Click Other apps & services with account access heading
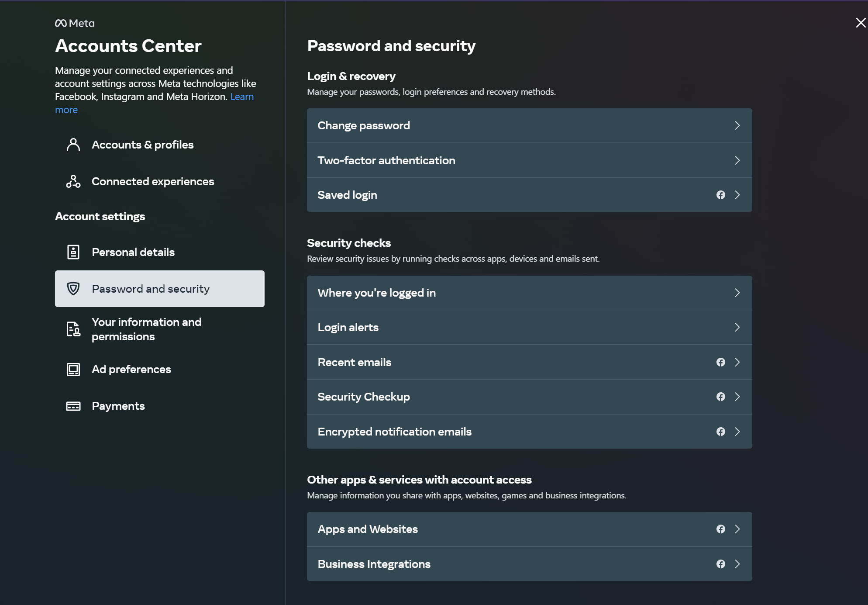This screenshot has width=868, height=605. tap(419, 480)
